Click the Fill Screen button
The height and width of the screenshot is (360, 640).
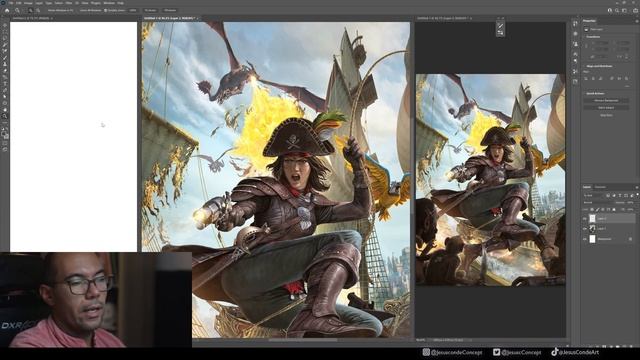170,10
